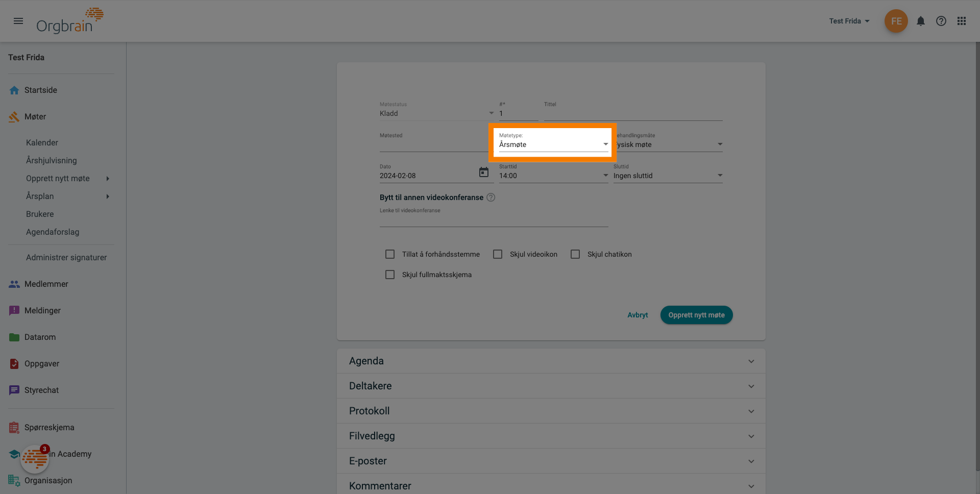The image size is (980, 494).
Task: Open the Møtestatus Kladd dropdown
Action: point(436,113)
